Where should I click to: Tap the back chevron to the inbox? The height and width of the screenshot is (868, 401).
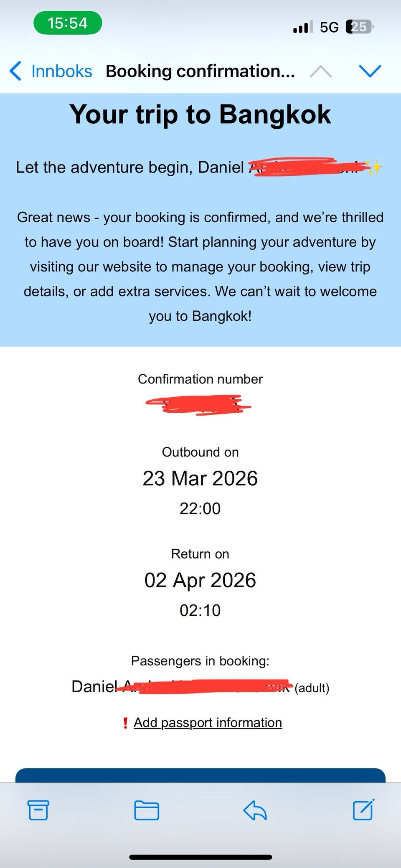coord(16,71)
